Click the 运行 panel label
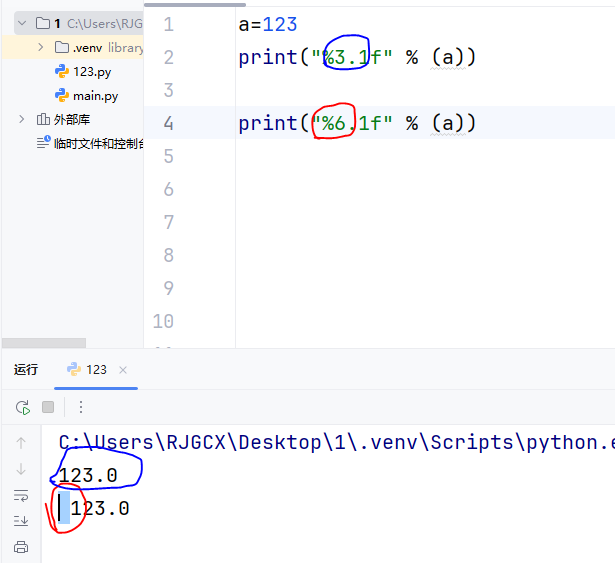 (26, 370)
